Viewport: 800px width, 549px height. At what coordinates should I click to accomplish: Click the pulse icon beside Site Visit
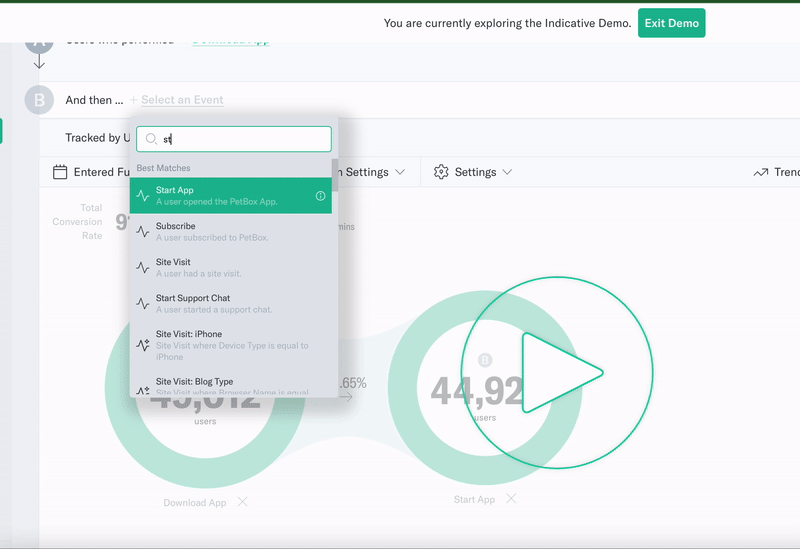coord(143,267)
